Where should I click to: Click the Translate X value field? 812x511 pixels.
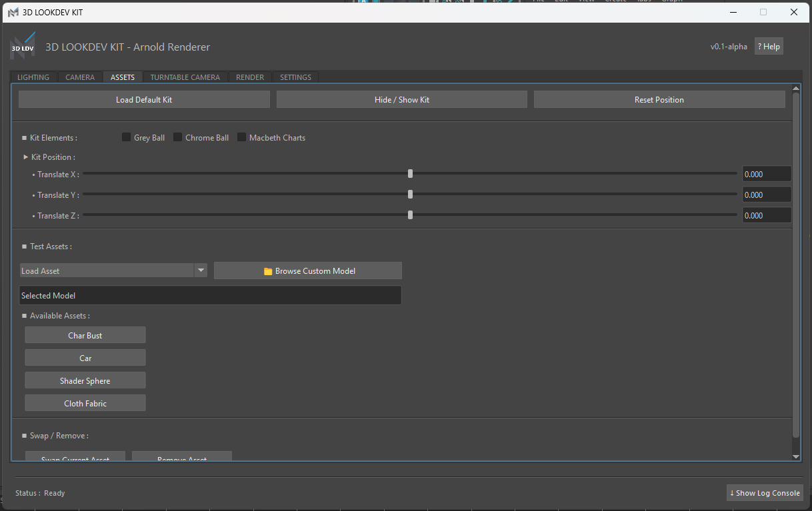(x=767, y=174)
